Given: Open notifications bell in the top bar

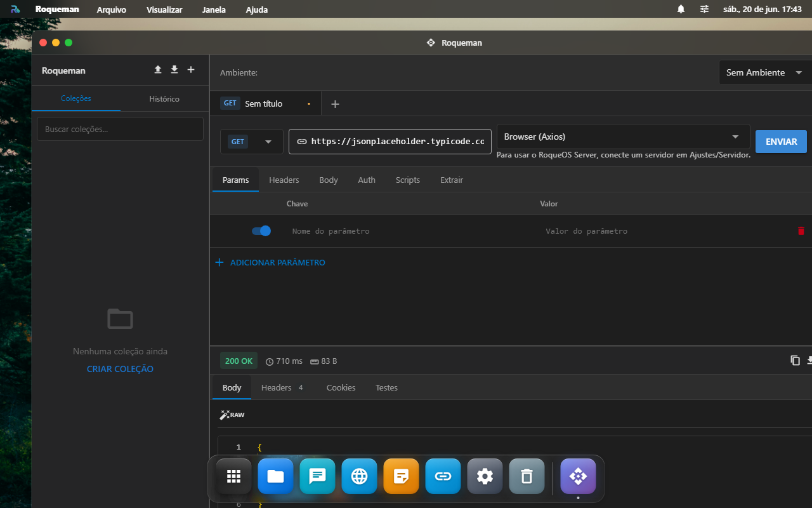Looking at the screenshot, I should pyautogui.click(x=681, y=10).
